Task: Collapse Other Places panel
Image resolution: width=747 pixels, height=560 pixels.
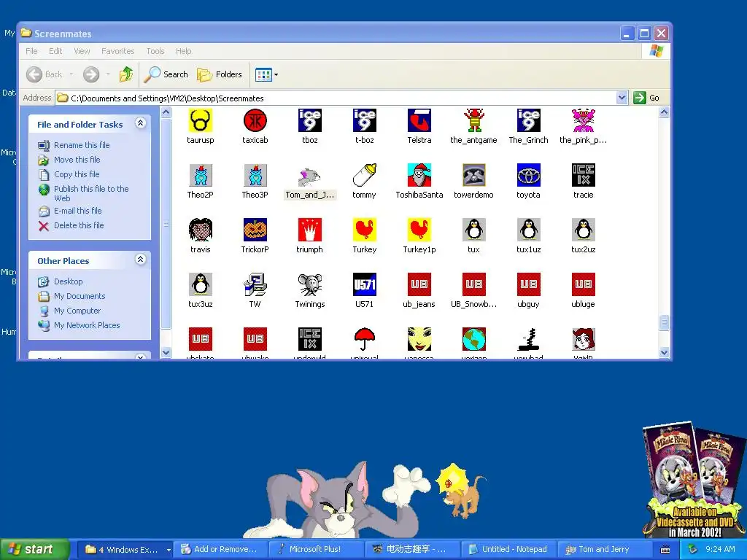Action: click(140, 260)
